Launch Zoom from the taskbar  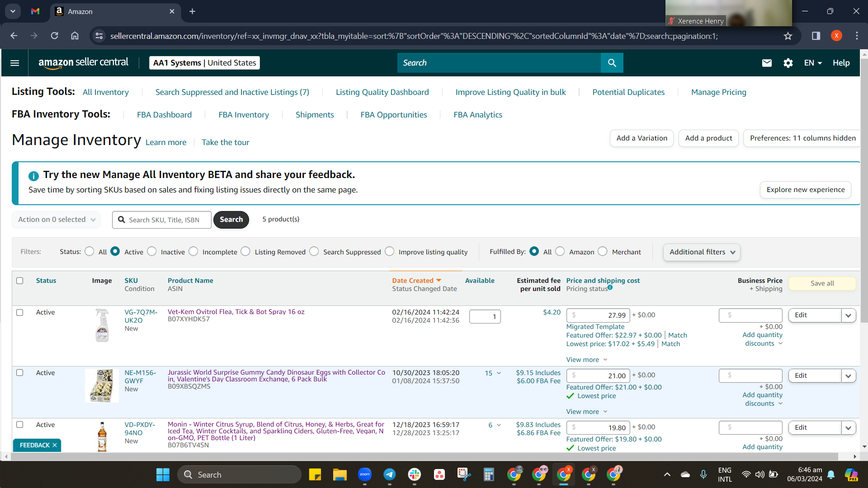point(365,474)
